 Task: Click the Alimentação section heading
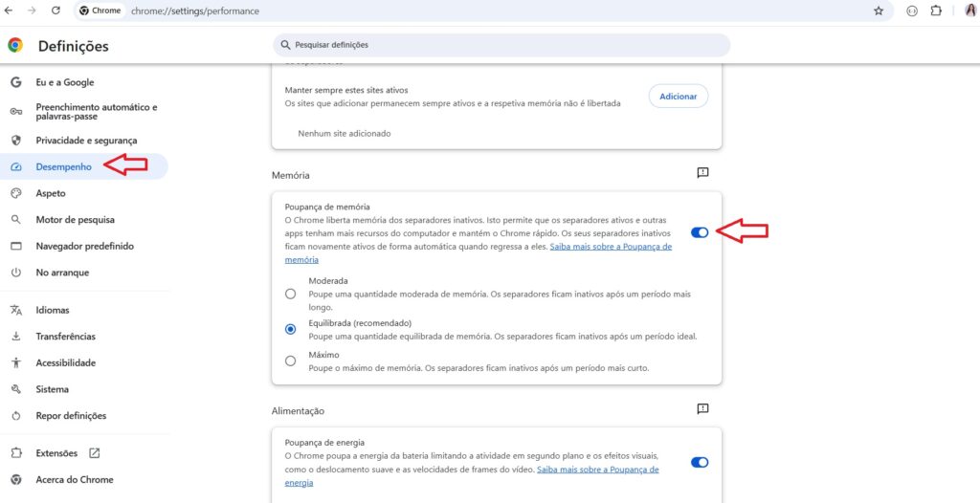click(x=299, y=411)
